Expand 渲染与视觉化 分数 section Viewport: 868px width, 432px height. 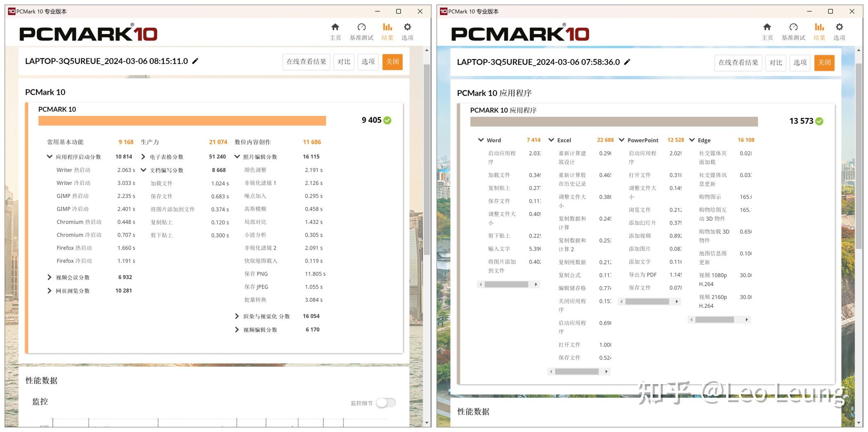pos(237,316)
